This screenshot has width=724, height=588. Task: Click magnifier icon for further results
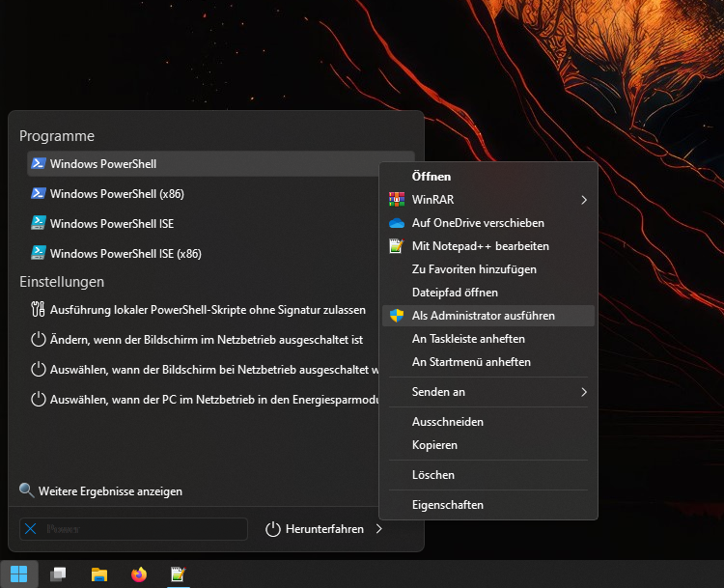(27, 490)
